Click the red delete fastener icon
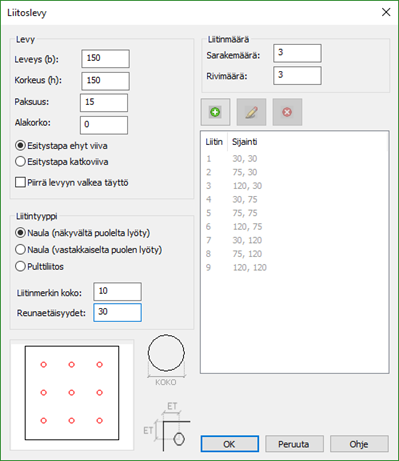399x461 pixels. [287, 112]
